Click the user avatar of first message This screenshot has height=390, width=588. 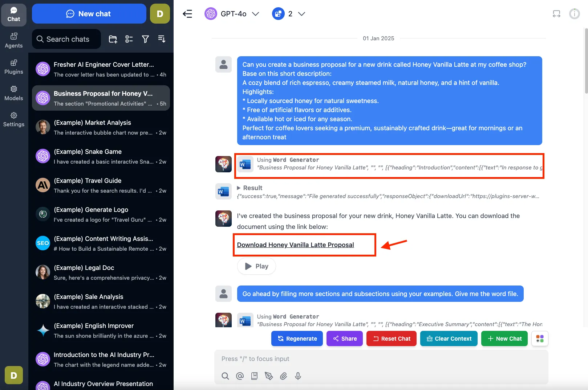223,65
